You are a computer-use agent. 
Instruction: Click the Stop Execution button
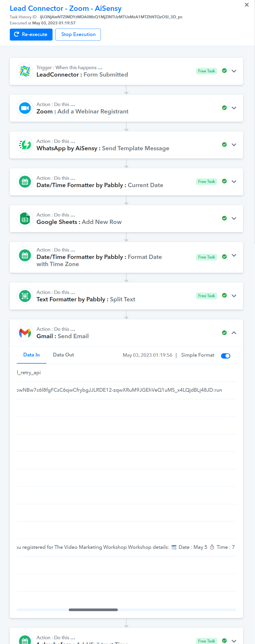(x=78, y=34)
